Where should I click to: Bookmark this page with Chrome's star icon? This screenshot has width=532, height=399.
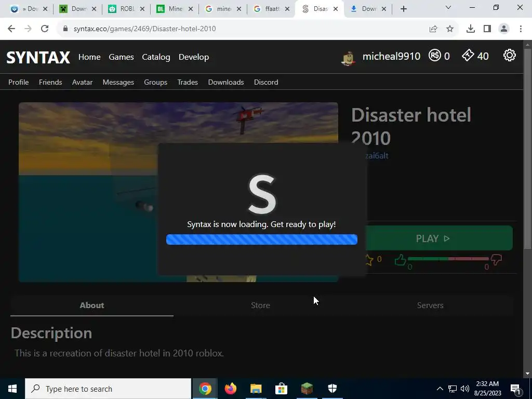pos(450,29)
